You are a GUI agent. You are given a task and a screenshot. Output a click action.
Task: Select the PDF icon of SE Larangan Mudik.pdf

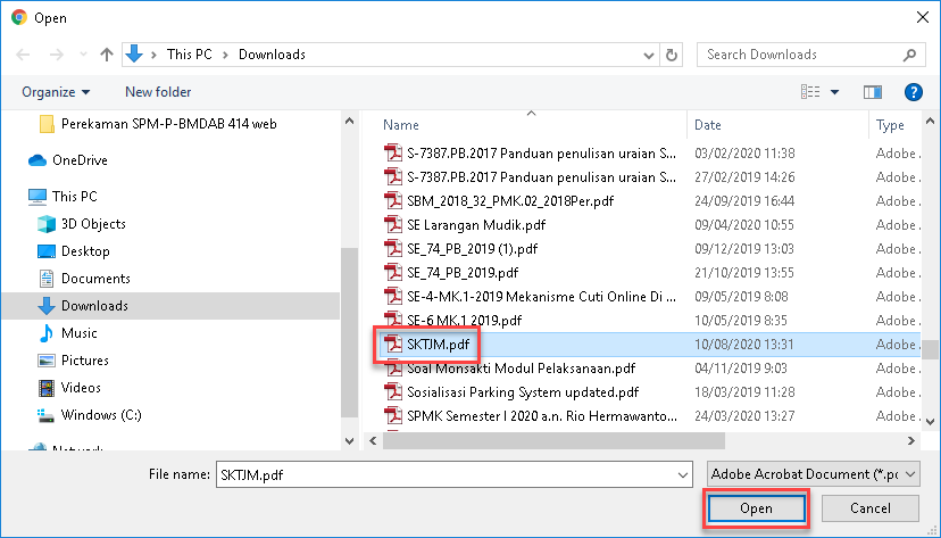tap(392, 225)
